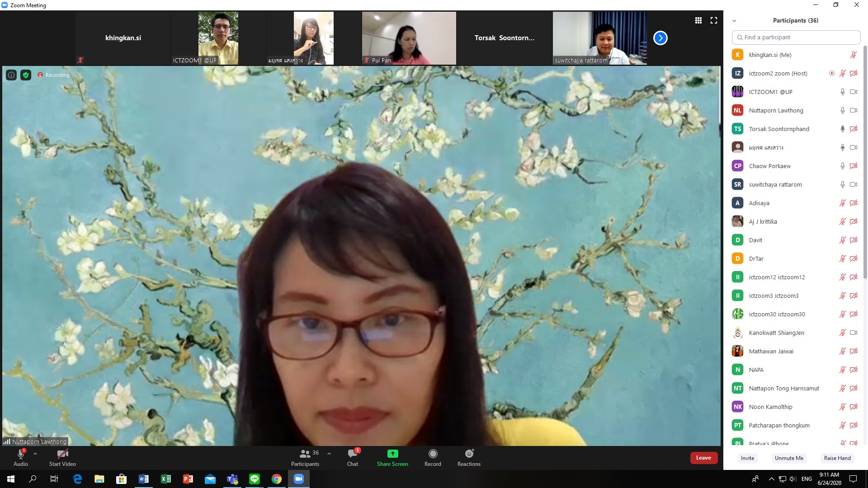Click ICTZOOM1 @UP video thumbnail
The height and width of the screenshot is (488, 868).
click(218, 38)
